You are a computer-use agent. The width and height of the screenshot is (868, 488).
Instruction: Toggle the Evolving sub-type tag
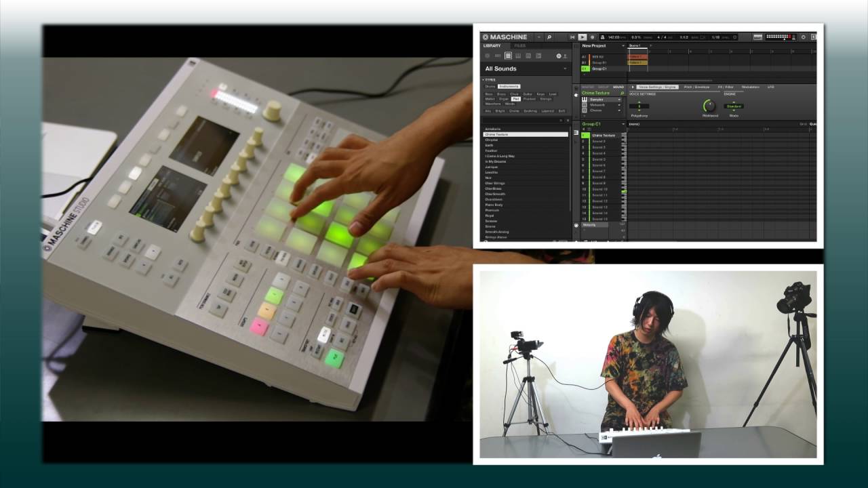point(530,110)
